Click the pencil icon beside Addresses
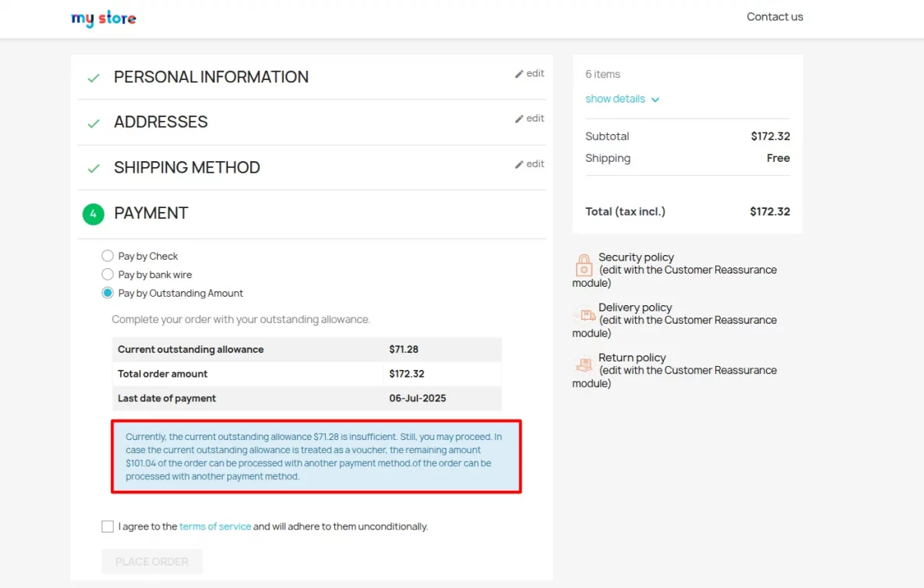Screen dimensions: 924x588 click(x=519, y=119)
